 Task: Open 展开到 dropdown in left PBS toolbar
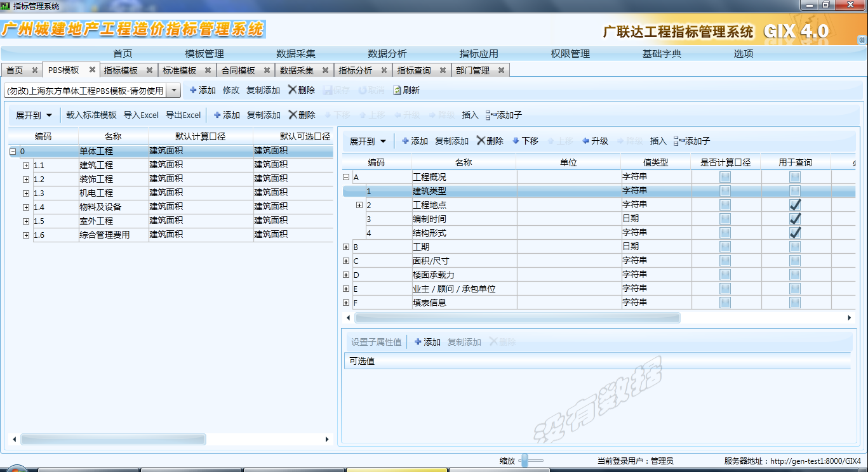pyautogui.click(x=34, y=115)
